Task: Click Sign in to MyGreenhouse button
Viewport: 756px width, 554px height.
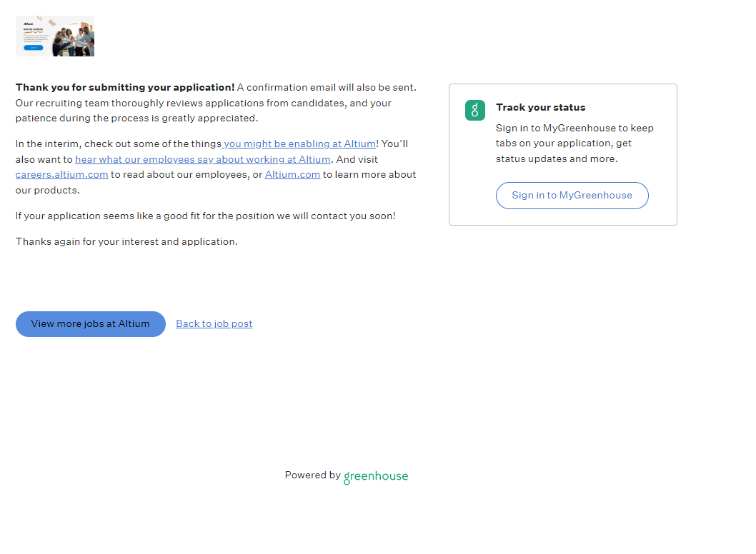Action: (572, 195)
